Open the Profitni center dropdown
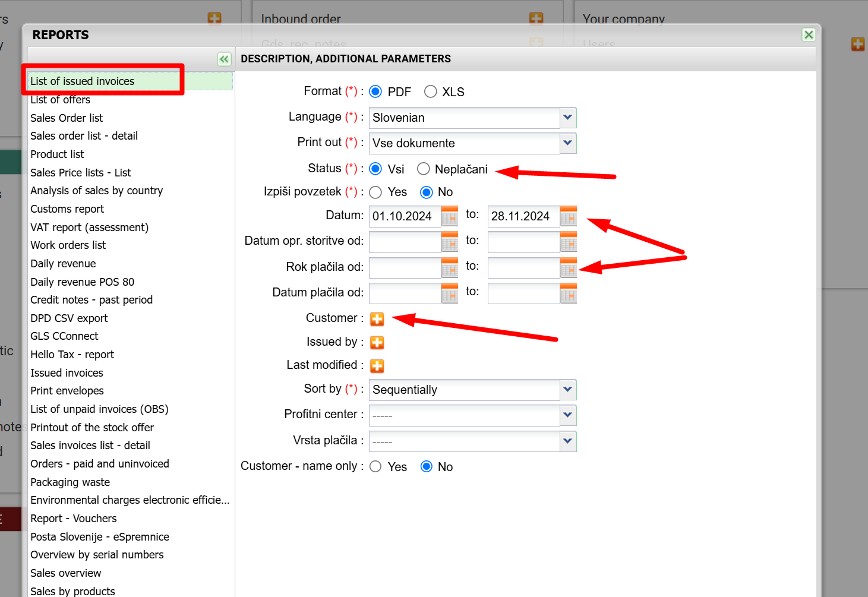This screenshot has height=597, width=868. point(568,415)
